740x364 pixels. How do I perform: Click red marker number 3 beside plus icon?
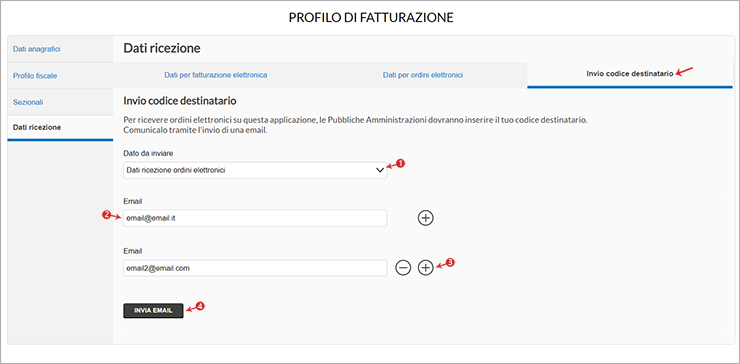tap(450, 262)
